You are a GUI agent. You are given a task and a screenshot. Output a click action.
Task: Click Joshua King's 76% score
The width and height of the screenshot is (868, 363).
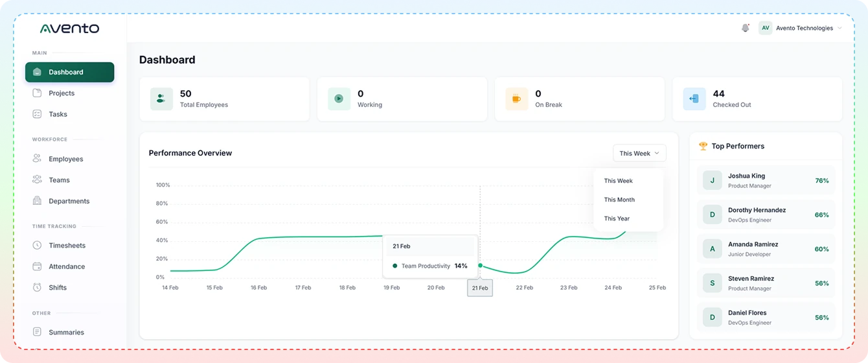pyautogui.click(x=822, y=181)
